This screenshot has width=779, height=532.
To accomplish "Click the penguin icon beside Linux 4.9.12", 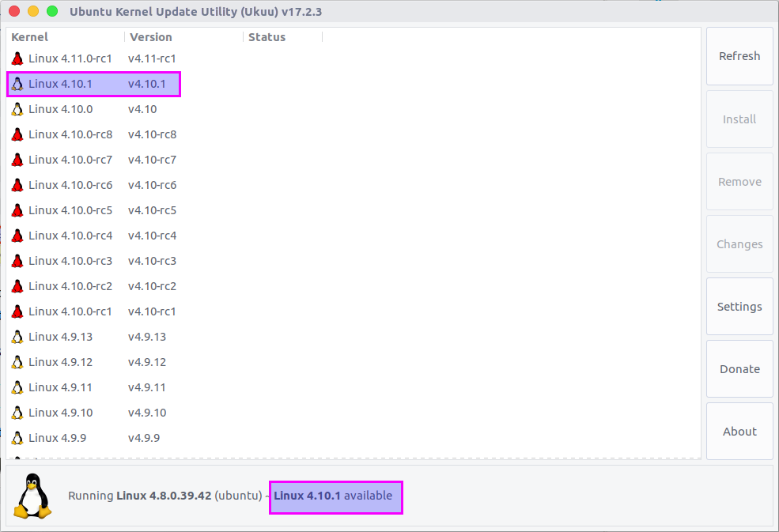I will (17, 363).
